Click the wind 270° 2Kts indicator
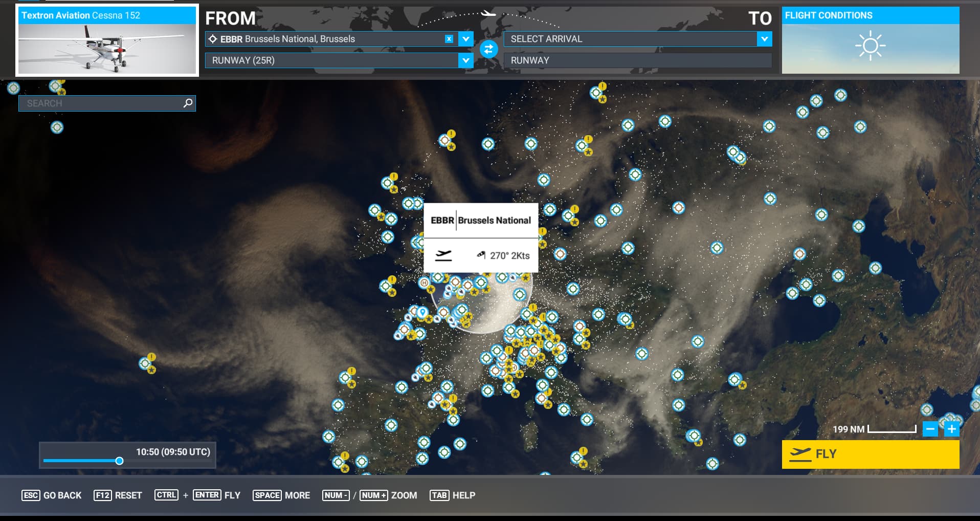980x521 pixels. click(x=503, y=255)
